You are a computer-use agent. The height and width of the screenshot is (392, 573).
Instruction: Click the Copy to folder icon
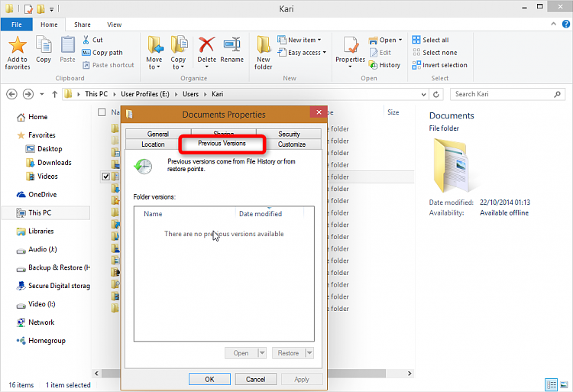click(179, 45)
